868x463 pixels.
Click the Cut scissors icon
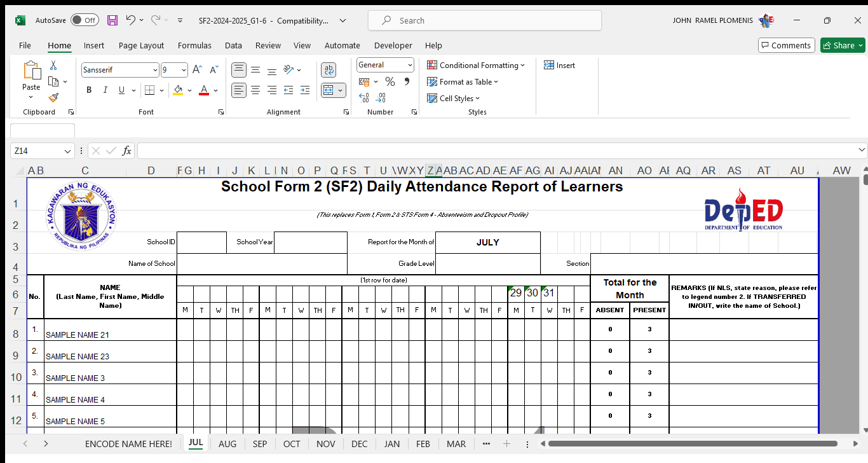click(53, 66)
